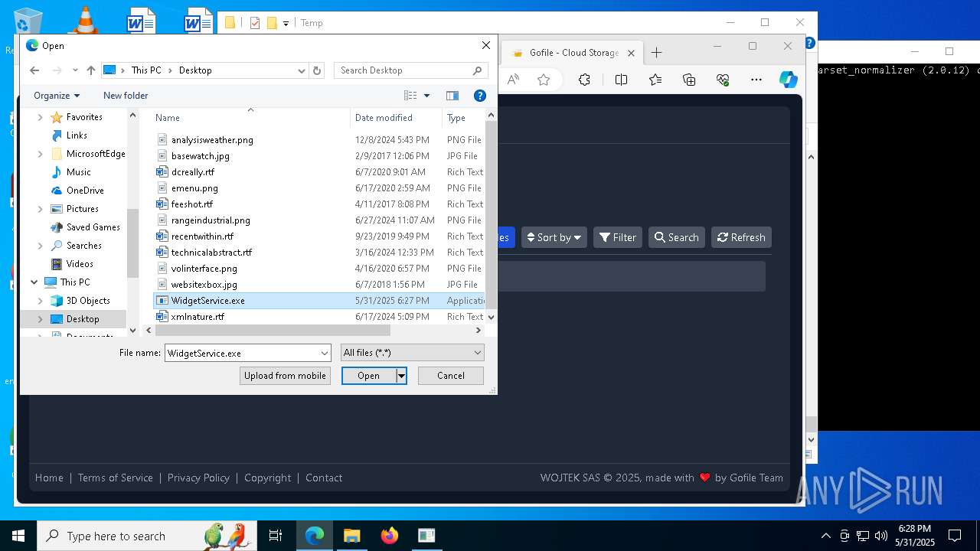Viewport: 980px width, 551px height.
Task: Open the Organize dropdown menu
Action: 57,96
